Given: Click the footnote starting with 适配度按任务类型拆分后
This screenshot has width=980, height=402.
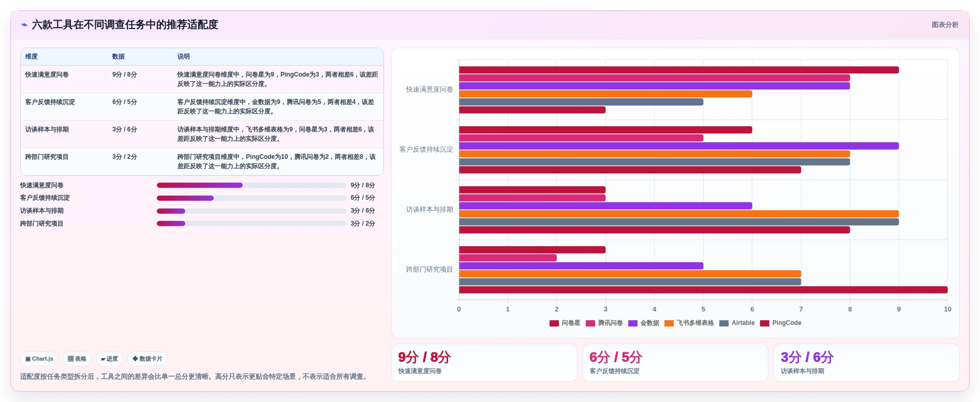Looking at the screenshot, I should pyautogui.click(x=195, y=377).
